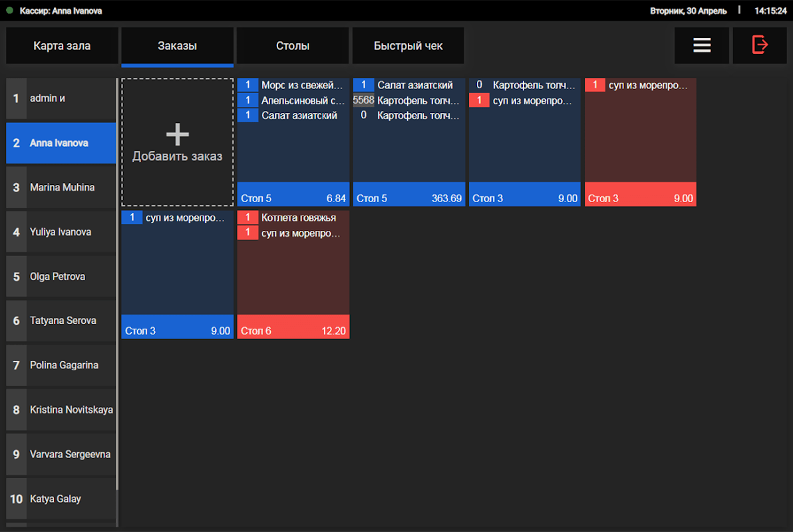Choose waiter Yuliya Ivanova
The image size is (793, 532).
point(61,231)
